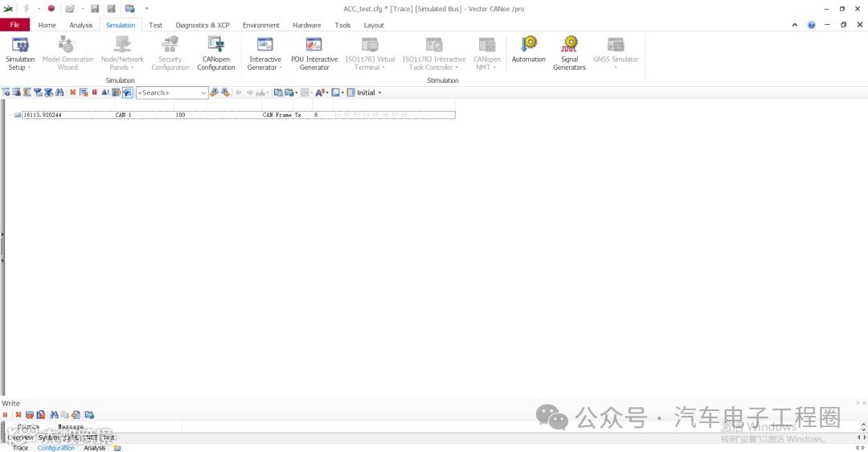This screenshot has height=452, width=868.
Task: Expand the quick access toolbar customize arrow
Action: (x=147, y=8)
